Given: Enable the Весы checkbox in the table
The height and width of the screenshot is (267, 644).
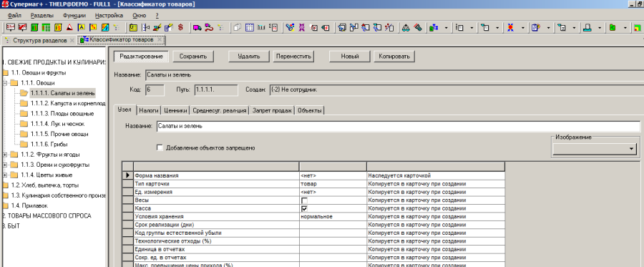Looking at the screenshot, I should pos(304,200).
